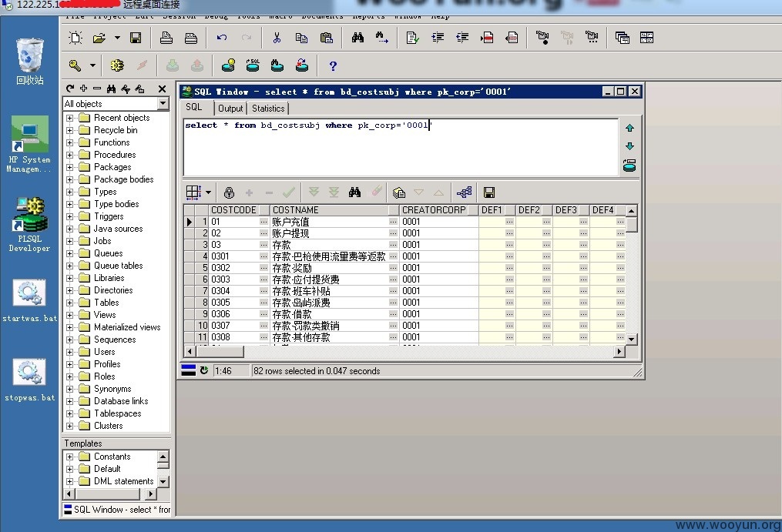Click the Find binoculars icon in main toolbar
This screenshot has height=532, width=782.
pos(357,38)
